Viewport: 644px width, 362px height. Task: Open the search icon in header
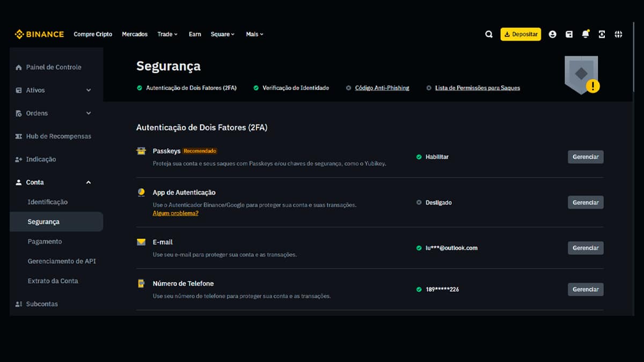coord(489,34)
